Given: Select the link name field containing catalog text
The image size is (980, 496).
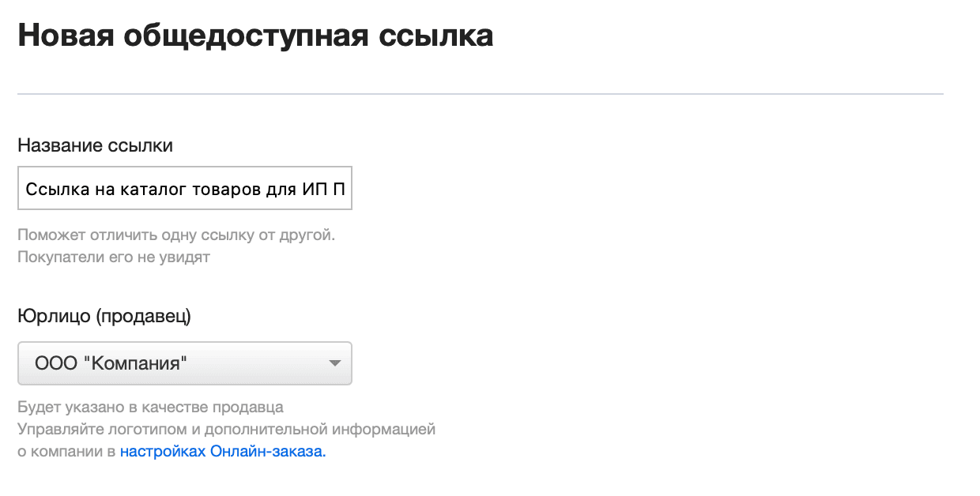Looking at the screenshot, I should 184,188.
